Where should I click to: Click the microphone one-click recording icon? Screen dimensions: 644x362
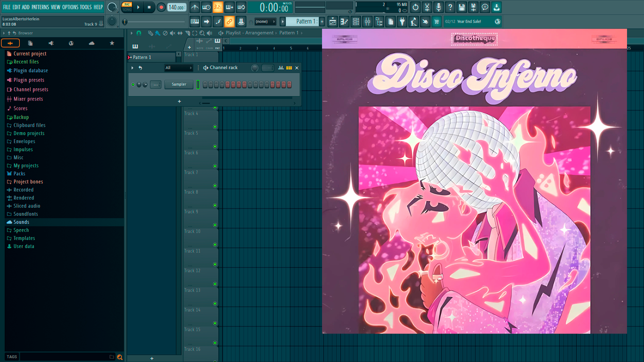point(438,7)
